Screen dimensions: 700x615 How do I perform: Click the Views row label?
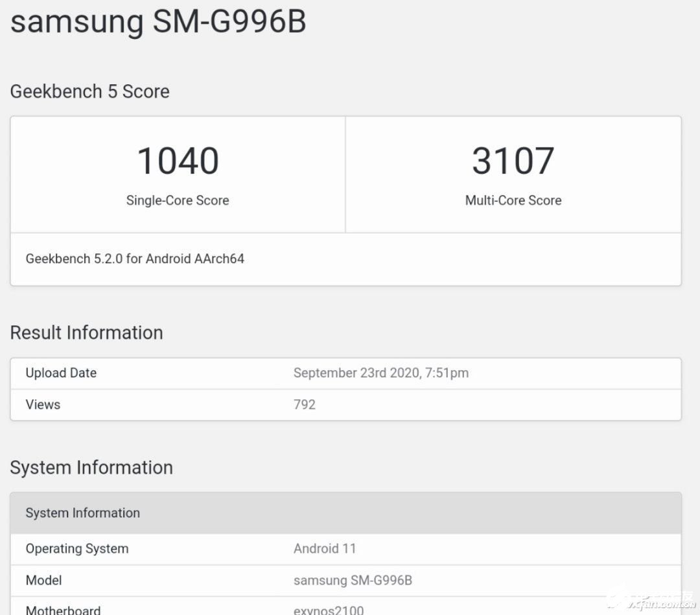[x=43, y=404]
